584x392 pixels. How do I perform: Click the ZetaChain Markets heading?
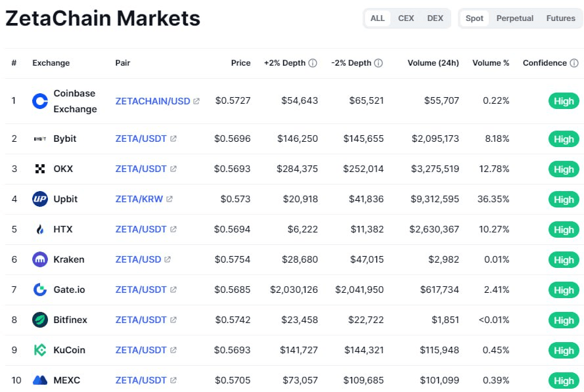pos(102,18)
